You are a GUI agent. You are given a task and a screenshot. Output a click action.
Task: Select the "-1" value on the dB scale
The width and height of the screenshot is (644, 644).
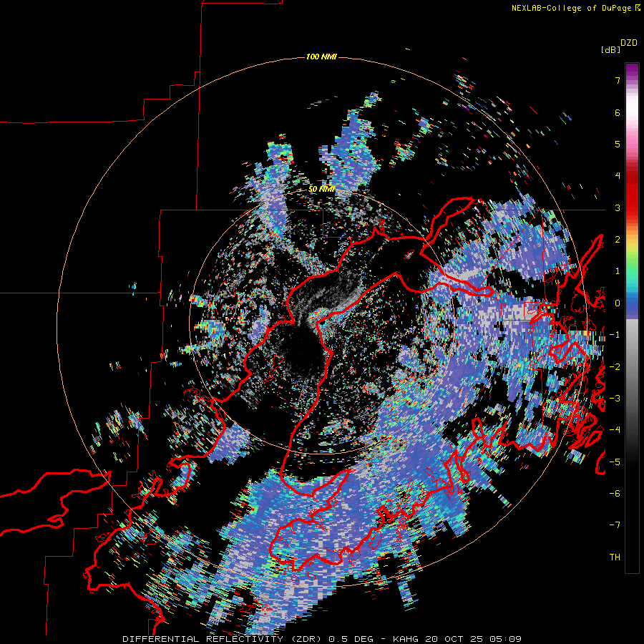[x=615, y=335]
